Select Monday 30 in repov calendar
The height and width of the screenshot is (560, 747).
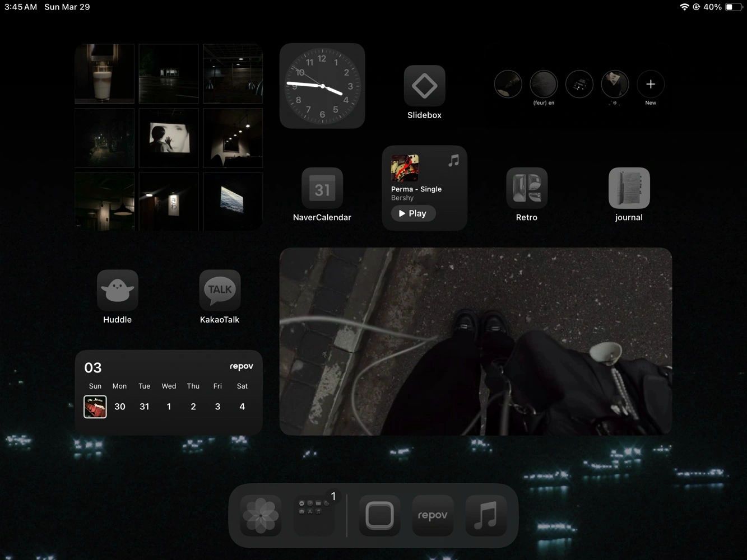[120, 407]
